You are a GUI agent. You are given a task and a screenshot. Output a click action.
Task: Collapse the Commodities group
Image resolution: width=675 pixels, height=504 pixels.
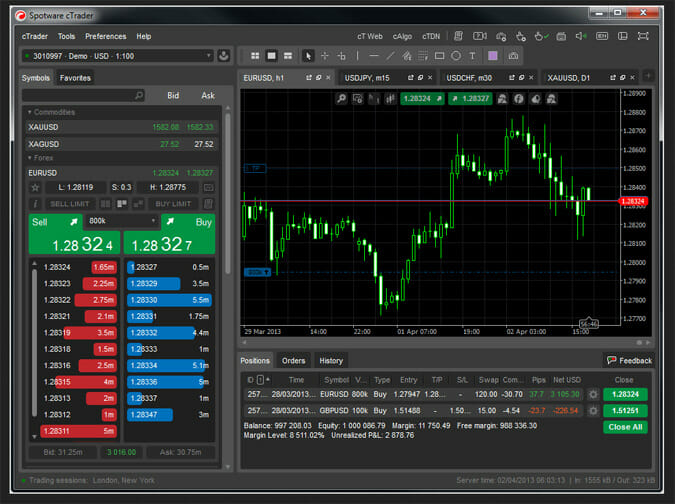51,112
